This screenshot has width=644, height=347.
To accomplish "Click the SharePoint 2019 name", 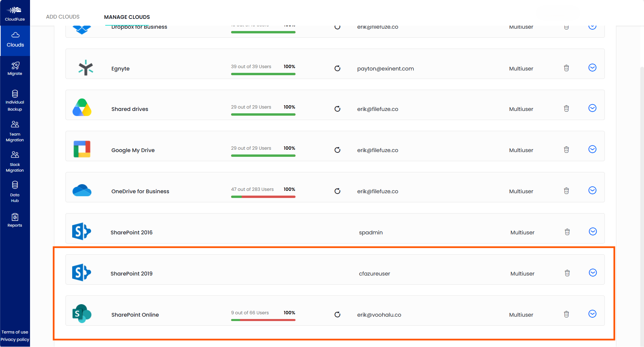I will (132, 274).
